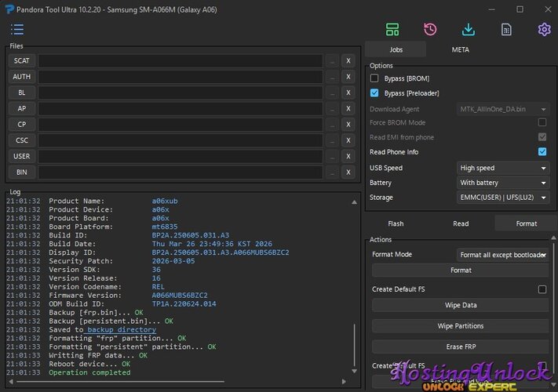Open the history clock icon

[430, 30]
